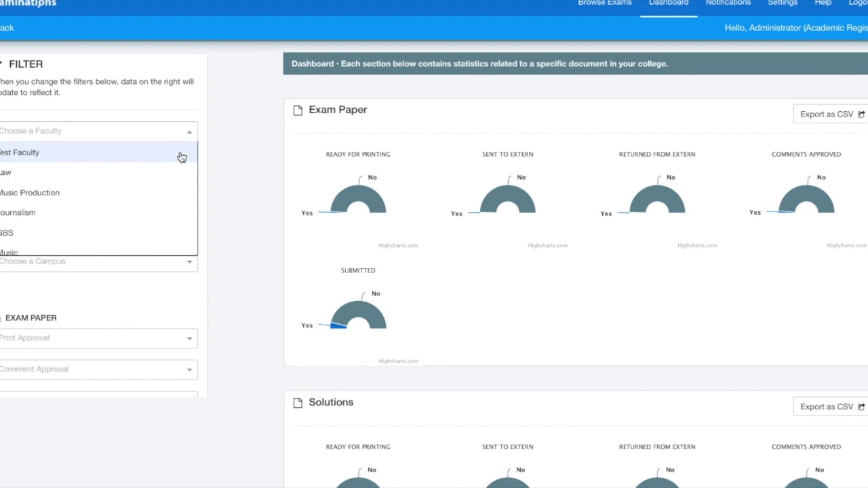Export Solutions data as CSV
Screen dimensions: 868x488
point(831,407)
